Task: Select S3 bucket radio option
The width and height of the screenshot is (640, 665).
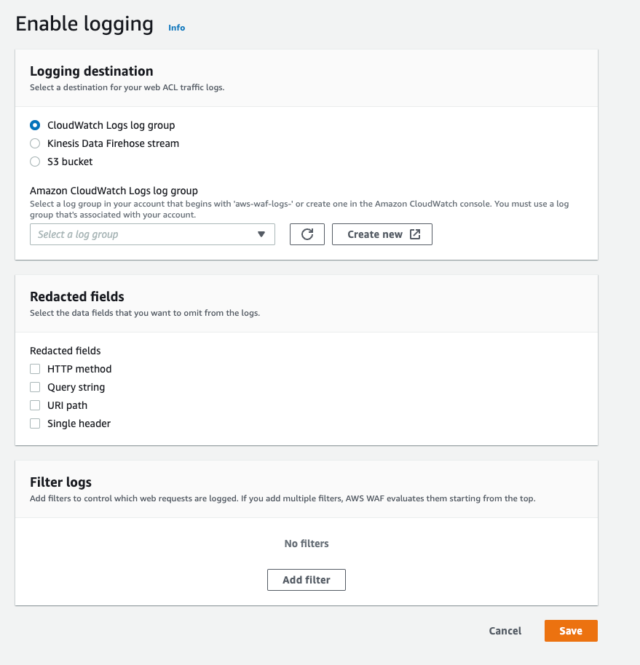Action: (x=35, y=162)
